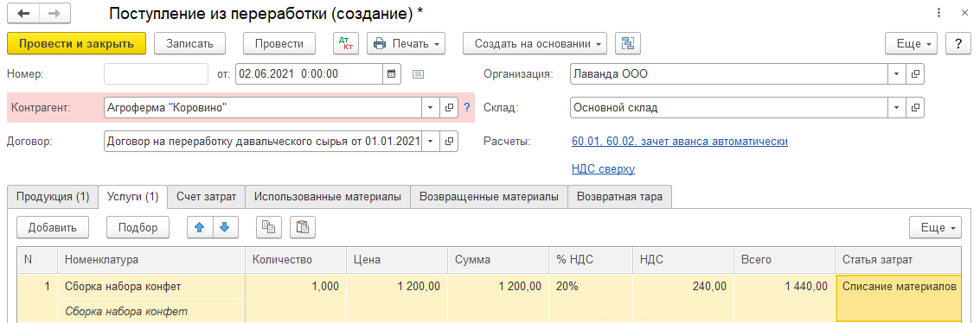Click the Статья затрат column header

pos(899,259)
